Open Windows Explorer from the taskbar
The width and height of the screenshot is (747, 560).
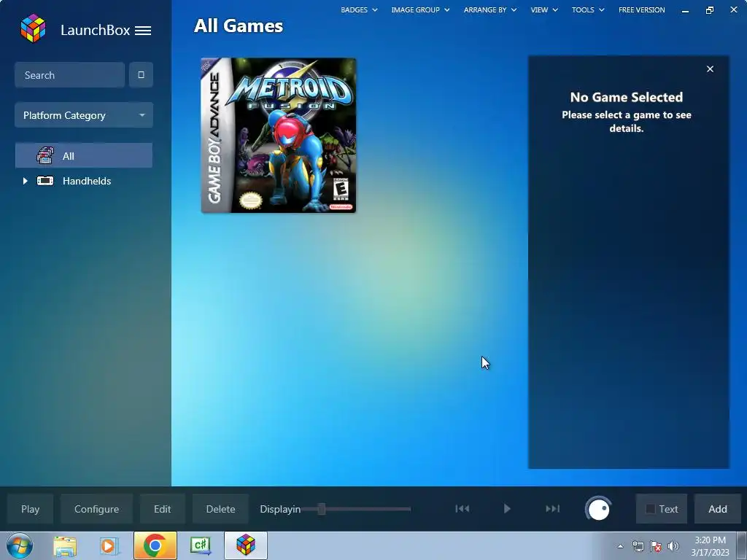pyautogui.click(x=65, y=546)
